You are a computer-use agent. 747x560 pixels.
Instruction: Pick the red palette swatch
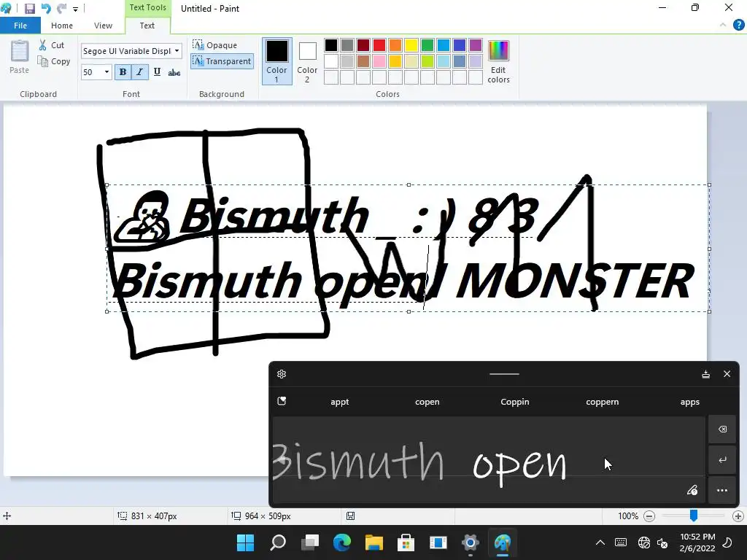(379, 45)
